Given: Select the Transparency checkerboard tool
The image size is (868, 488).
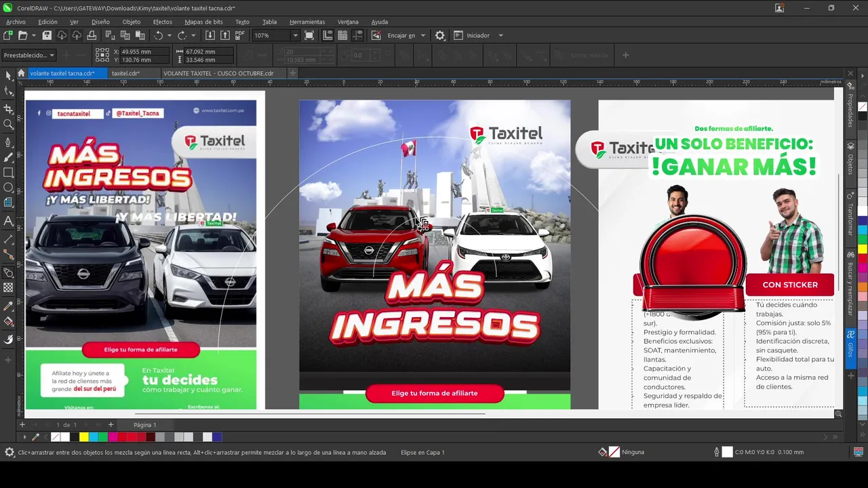Looking at the screenshot, I should coord(8,288).
